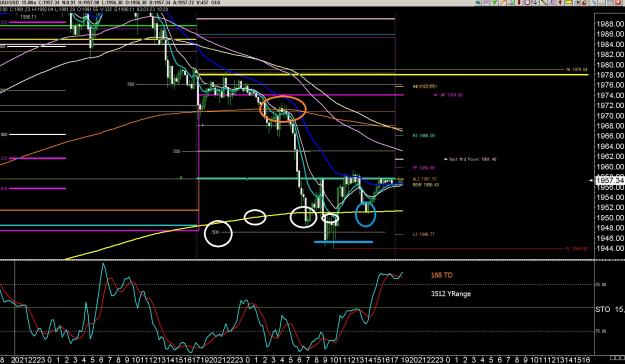Click the 1990.11 label at top left

[x=28, y=18]
